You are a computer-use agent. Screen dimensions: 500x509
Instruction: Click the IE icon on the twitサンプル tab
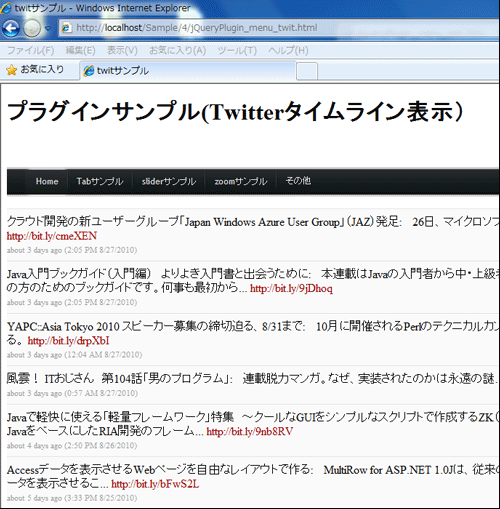coord(89,71)
